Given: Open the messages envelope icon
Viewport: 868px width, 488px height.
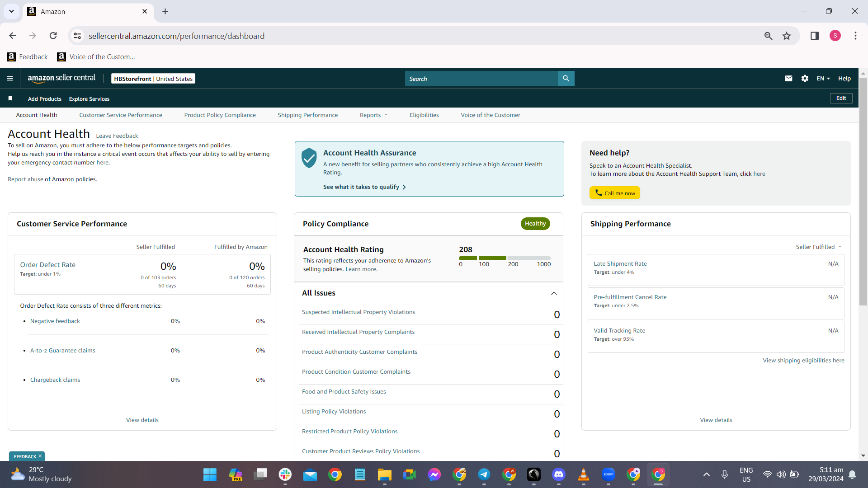Looking at the screenshot, I should point(788,79).
